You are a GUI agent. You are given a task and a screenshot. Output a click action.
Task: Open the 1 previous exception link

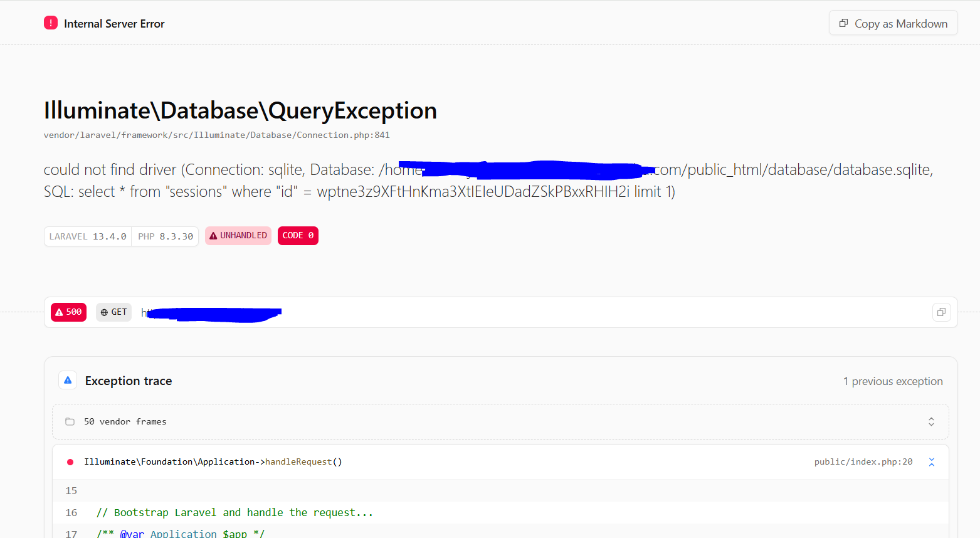pos(893,381)
